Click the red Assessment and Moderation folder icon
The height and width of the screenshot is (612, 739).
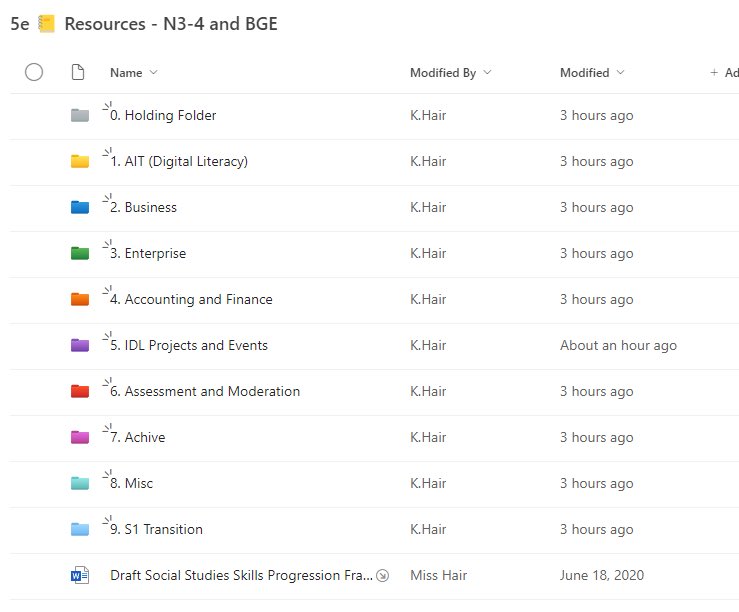click(x=80, y=391)
